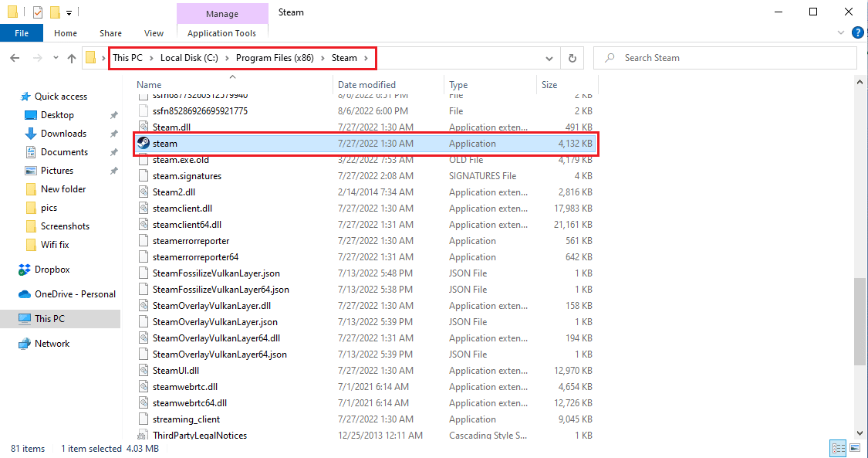
Task: Select the streaming_client application icon
Action: point(144,419)
